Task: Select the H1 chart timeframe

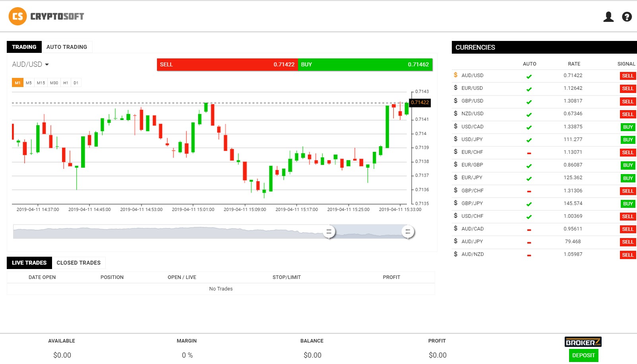Action: pyautogui.click(x=66, y=83)
